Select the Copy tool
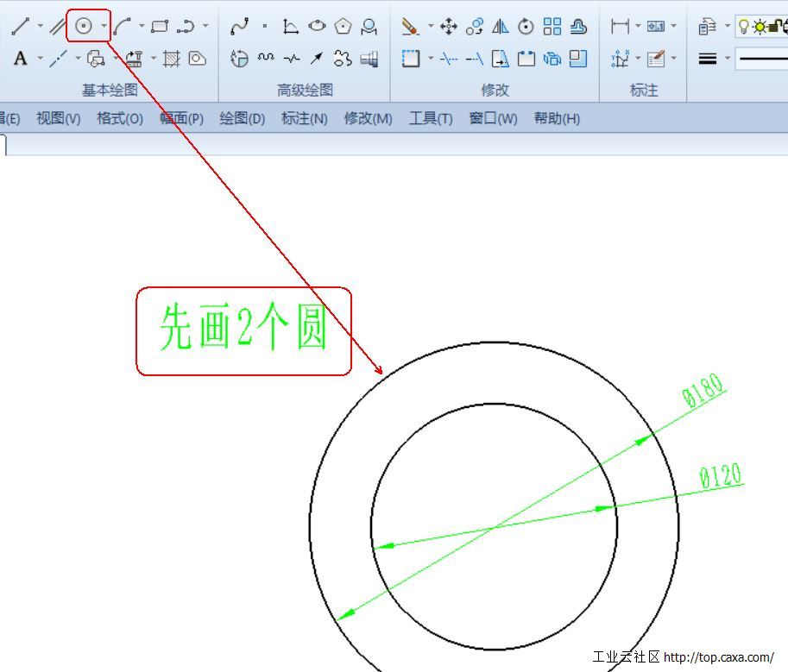This screenshot has width=788, height=672. click(x=474, y=26)
